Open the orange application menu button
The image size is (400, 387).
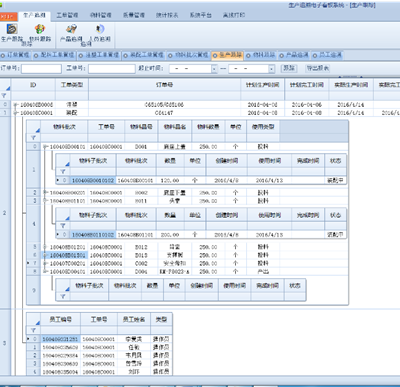(x=8, y=16)
